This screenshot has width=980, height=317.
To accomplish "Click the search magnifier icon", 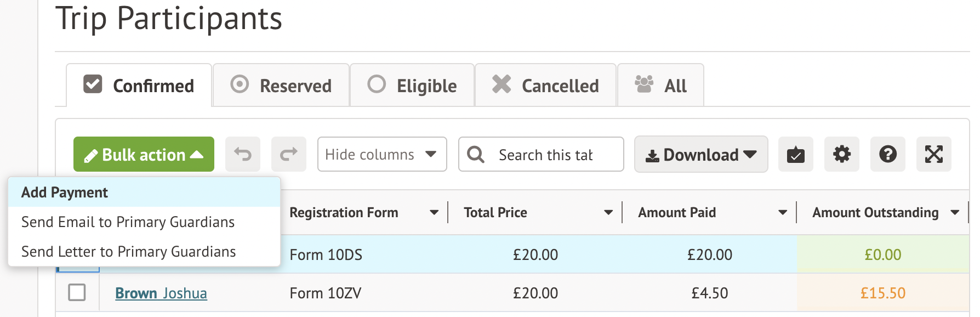I will click(476, 155).
